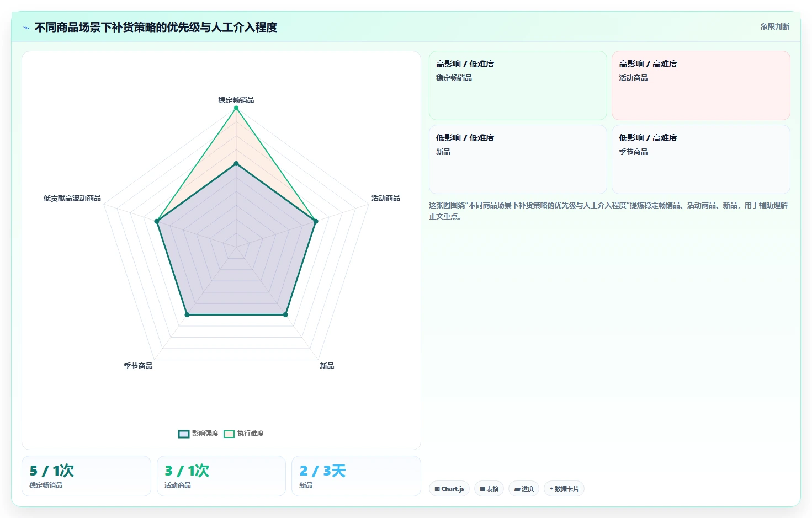Click the 数据卡片 tag
Image resolution: width=812 pixels, height=518 pixels.
pos(564,489)
